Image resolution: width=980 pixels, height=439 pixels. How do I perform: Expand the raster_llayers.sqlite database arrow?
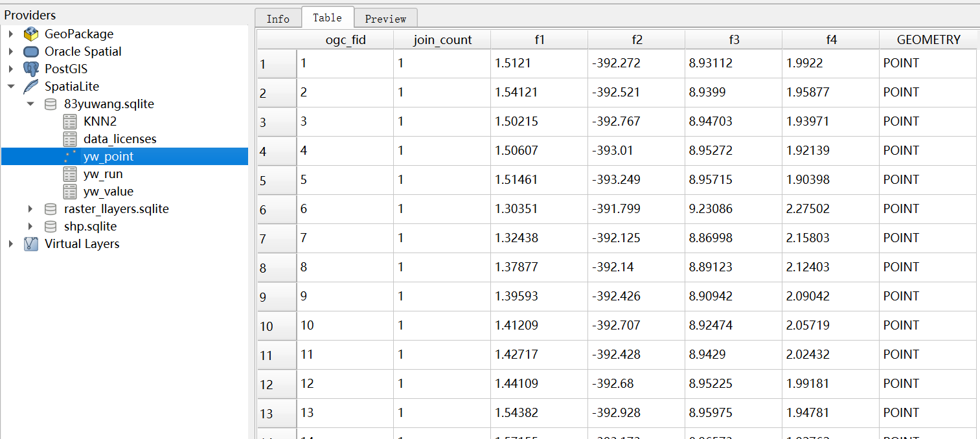pos(30,209)
